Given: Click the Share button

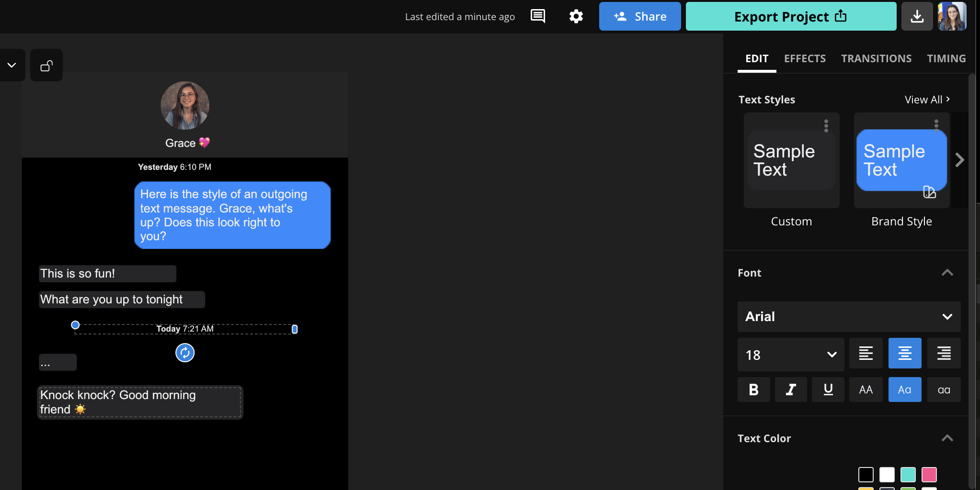Looking at the screenshot, I should [640, 16].
